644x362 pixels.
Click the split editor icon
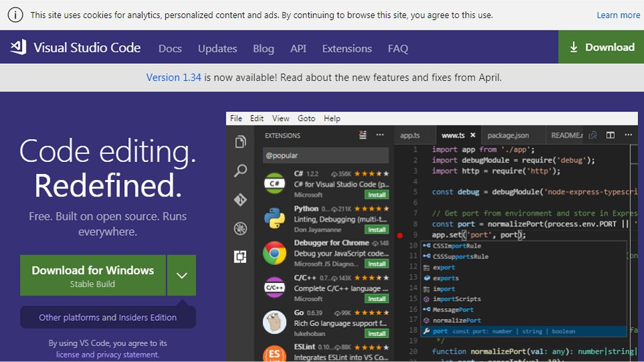(611, 135)
